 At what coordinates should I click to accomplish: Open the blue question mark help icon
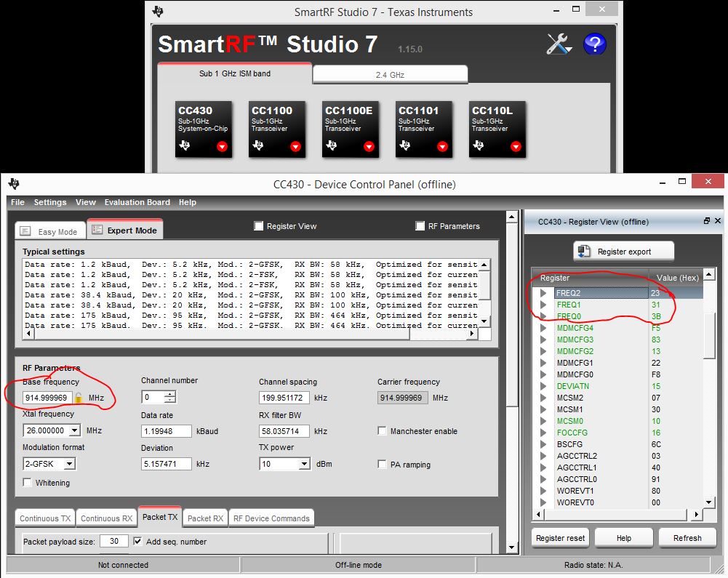point(595,44)
